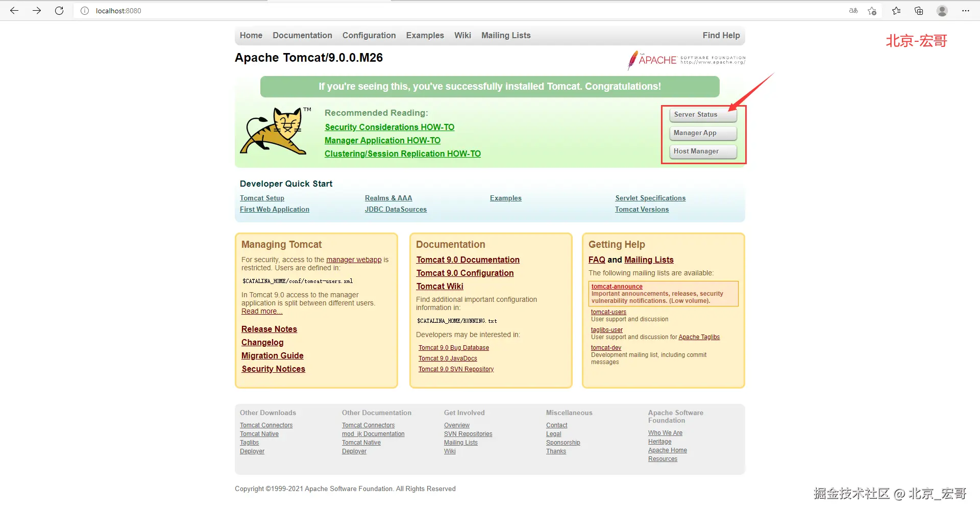Open the taglibs-user mailing list link
Screen dimensions: 980x514
607,330
